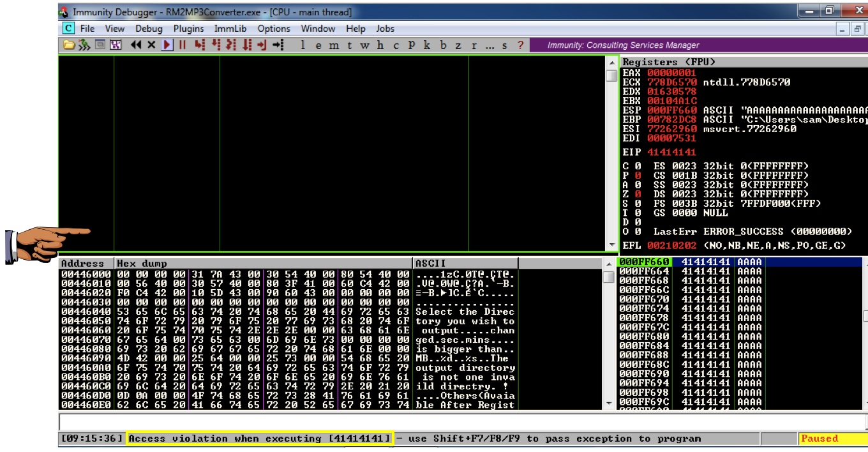Select stack row 000FF660

click(740, 262)
